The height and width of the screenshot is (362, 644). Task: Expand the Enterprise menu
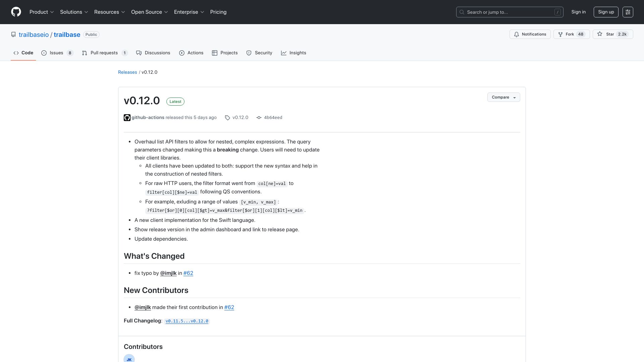189,12
